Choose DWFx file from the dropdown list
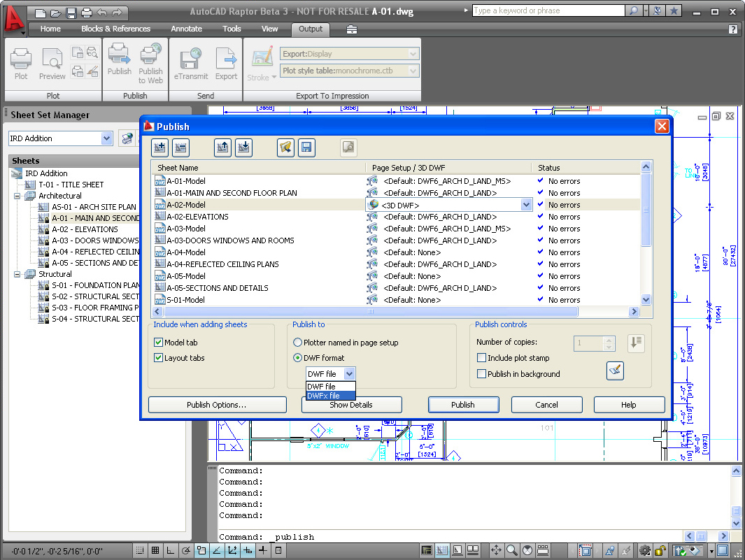Image resolution: width=745 pixels, height=560 pixels. pos(331,396)
